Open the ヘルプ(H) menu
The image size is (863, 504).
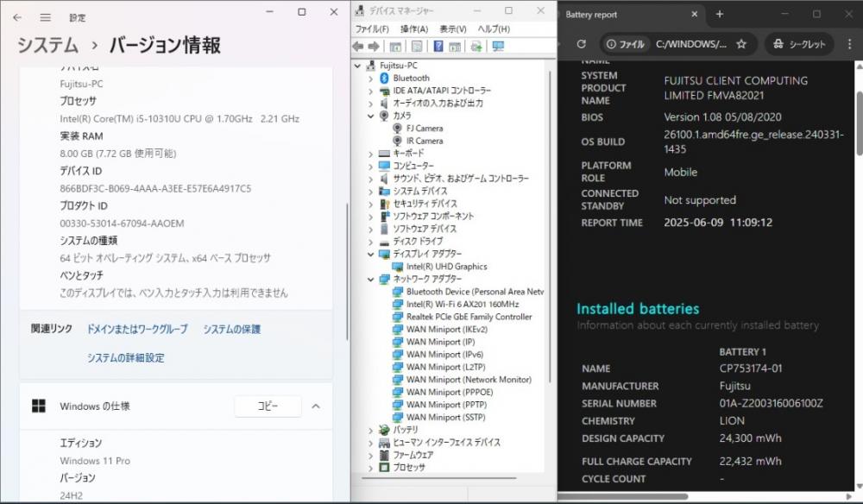coord(494,29)
